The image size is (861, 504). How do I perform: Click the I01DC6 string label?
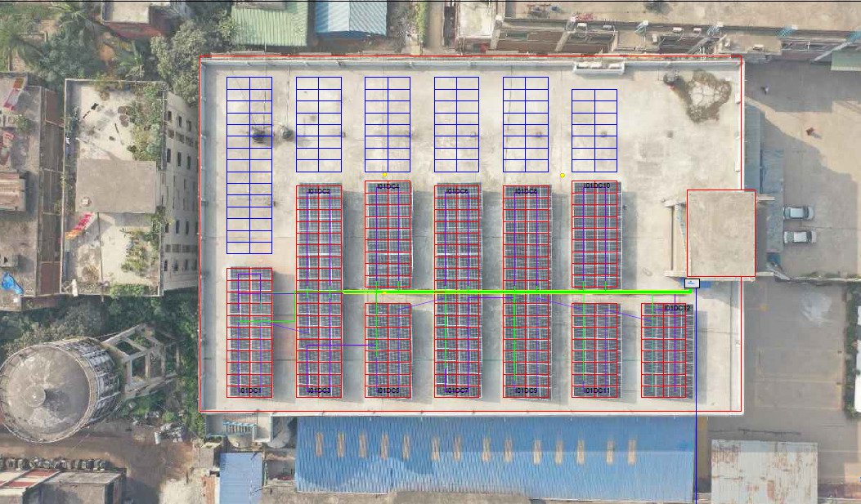pyautogui.click(x=457, y=191)
